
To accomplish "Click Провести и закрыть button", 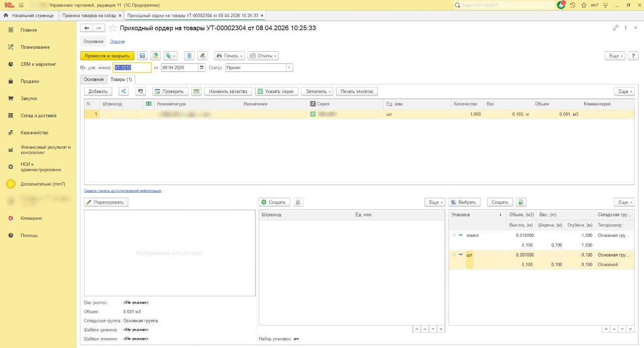I will [107, 56].
